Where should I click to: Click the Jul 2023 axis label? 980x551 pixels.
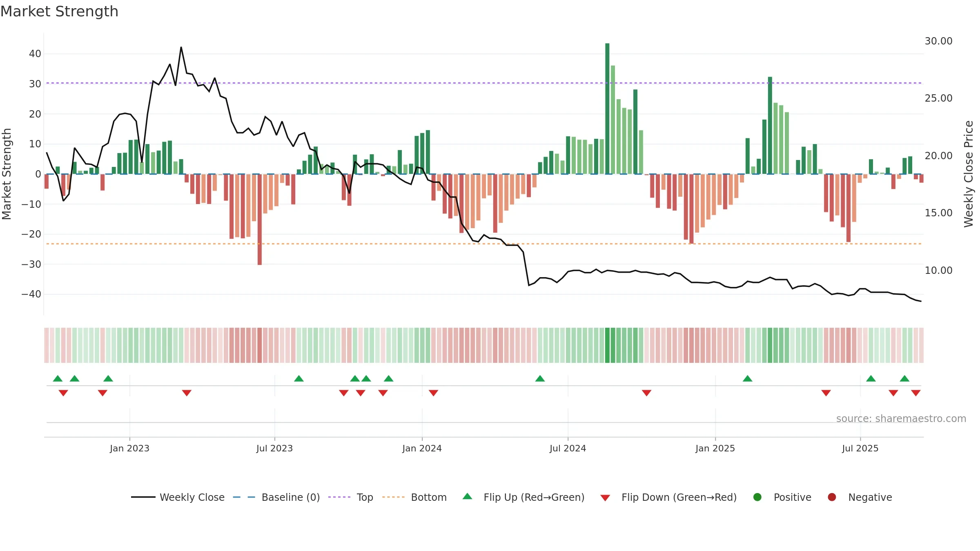[274, 448]
